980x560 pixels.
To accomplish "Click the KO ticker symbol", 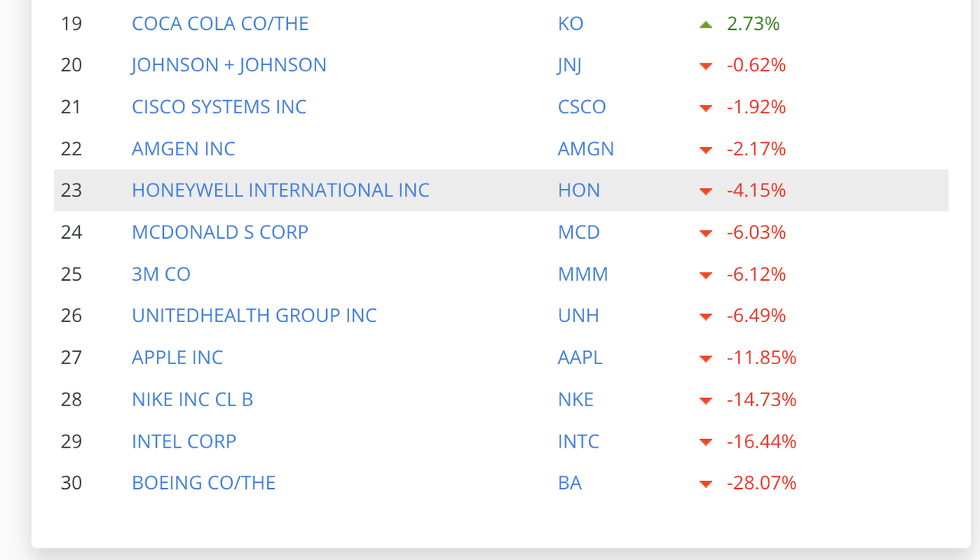I will (570, 24).
